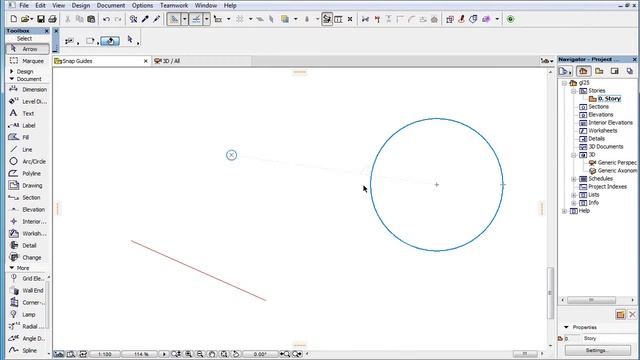640x360 pixels.
Task: Expand the Schedules node in Navigator
Action: [573, 179]
